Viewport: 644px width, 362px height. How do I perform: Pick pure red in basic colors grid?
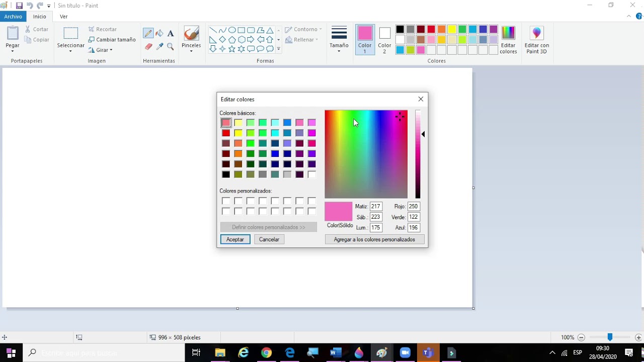click(226, 133)
